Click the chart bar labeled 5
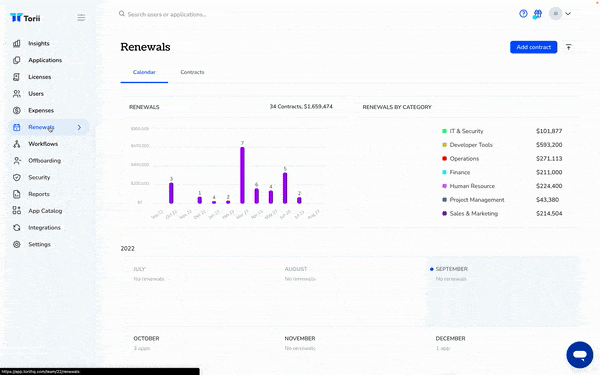Viewport: 600px width, 375px height. (x=285, y=188)
